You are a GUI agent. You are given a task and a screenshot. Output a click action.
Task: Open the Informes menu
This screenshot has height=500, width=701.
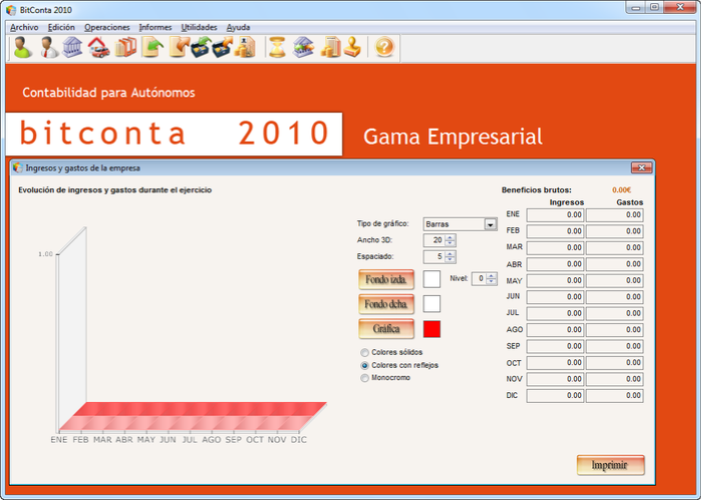tap(155, 27)
